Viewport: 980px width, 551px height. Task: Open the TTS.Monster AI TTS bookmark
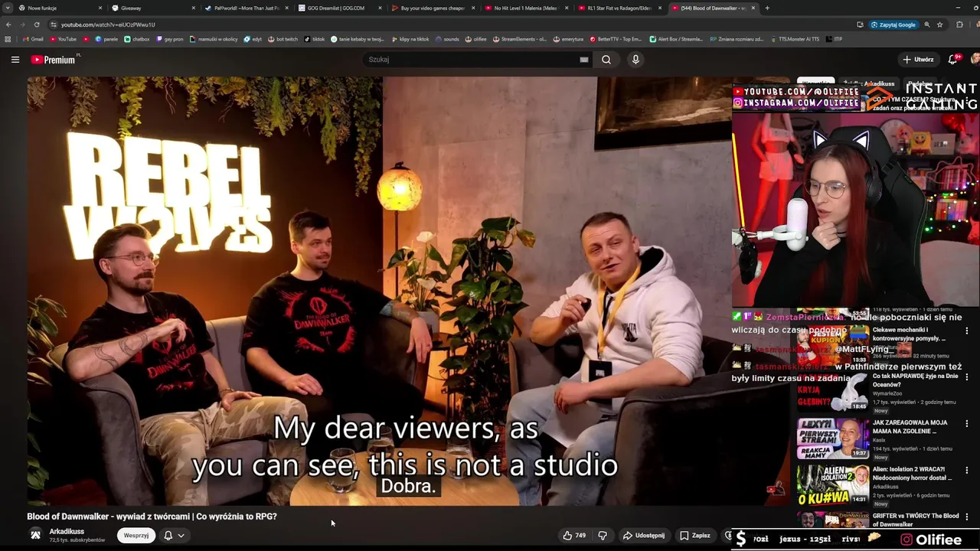click(x=794, y=39)
